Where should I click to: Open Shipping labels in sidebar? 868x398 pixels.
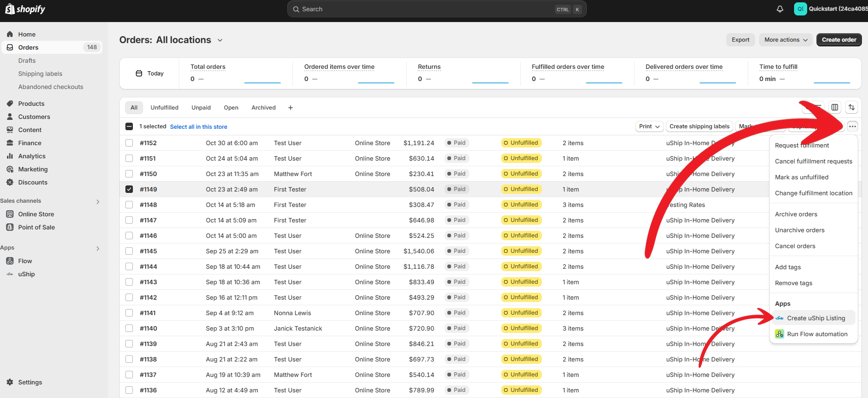tap(40, 74)
